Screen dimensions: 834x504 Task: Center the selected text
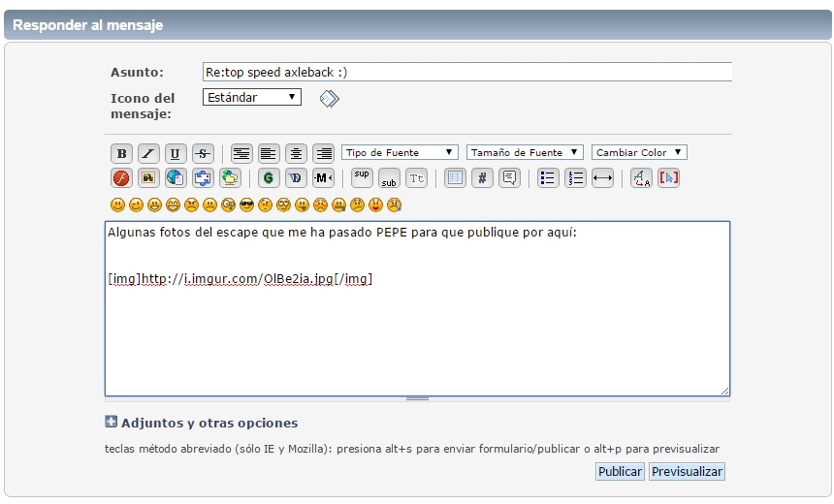pos(296,154)
